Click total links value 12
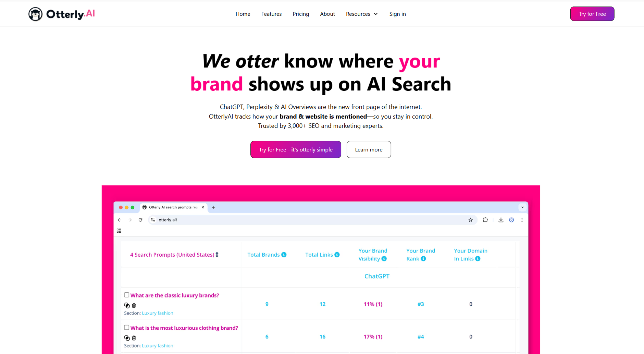This screenshot has height=354, width=644. pyautogui.click(x=322, y=304)
